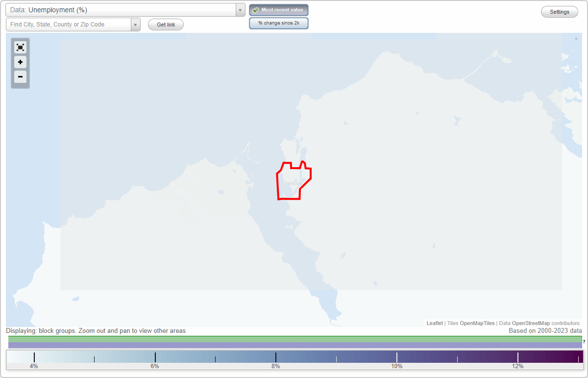588x378 pixels.
Task: Click the Get link button
Action: [x=166, y=25]
